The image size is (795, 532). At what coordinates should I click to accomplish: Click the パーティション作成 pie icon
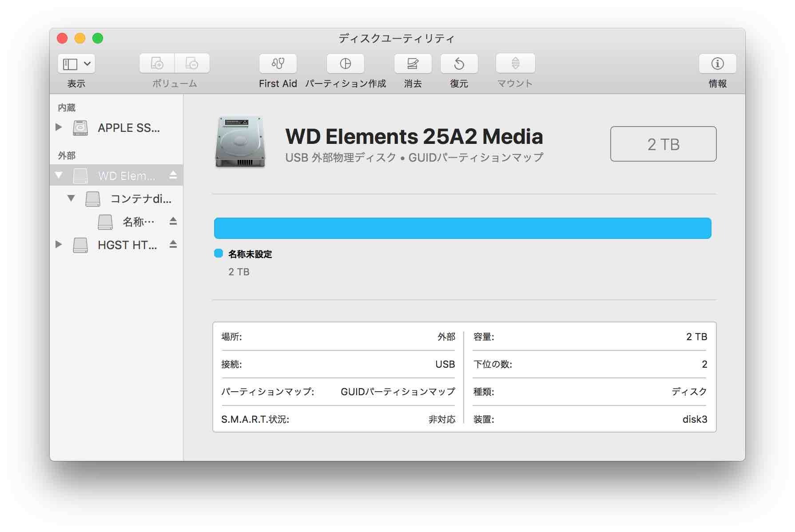pyautogui.click(x=346, y=64)
